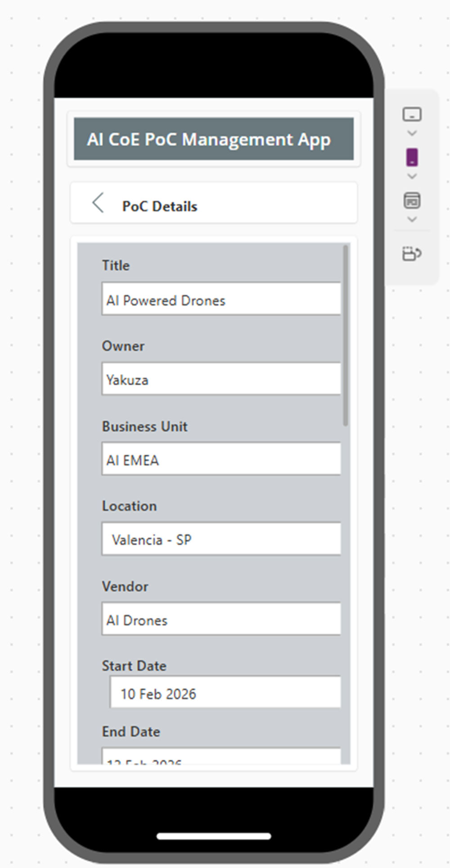450x868 pixels.
Task: Select the purple phone device preview icon
Action: [412, 157]
